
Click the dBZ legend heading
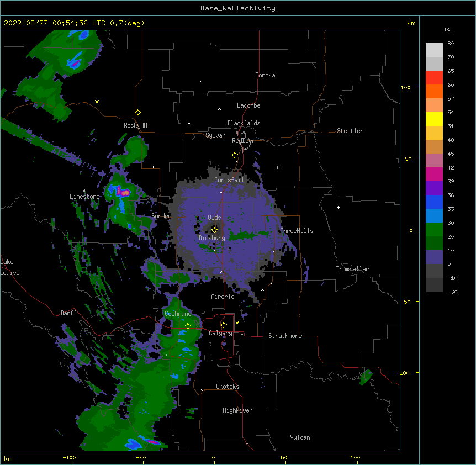[x=447, y=29]
